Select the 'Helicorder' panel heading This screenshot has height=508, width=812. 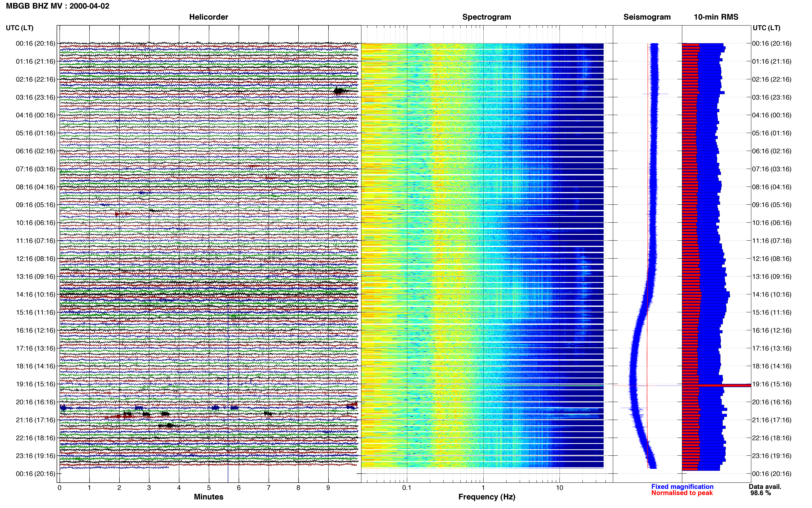point(209,17)
